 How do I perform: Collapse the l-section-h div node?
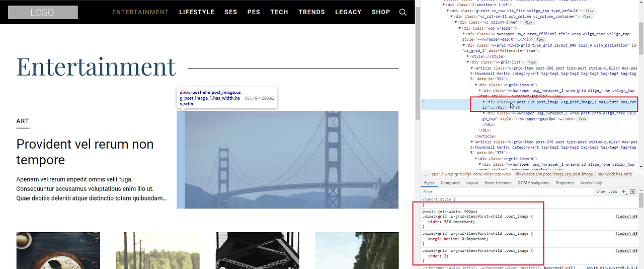(444, 5)
